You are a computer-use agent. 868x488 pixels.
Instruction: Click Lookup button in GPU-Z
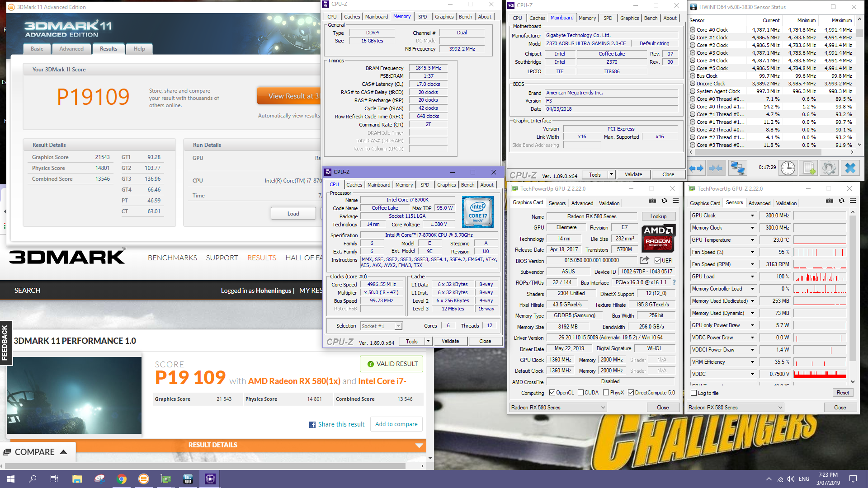click(658, 216)
